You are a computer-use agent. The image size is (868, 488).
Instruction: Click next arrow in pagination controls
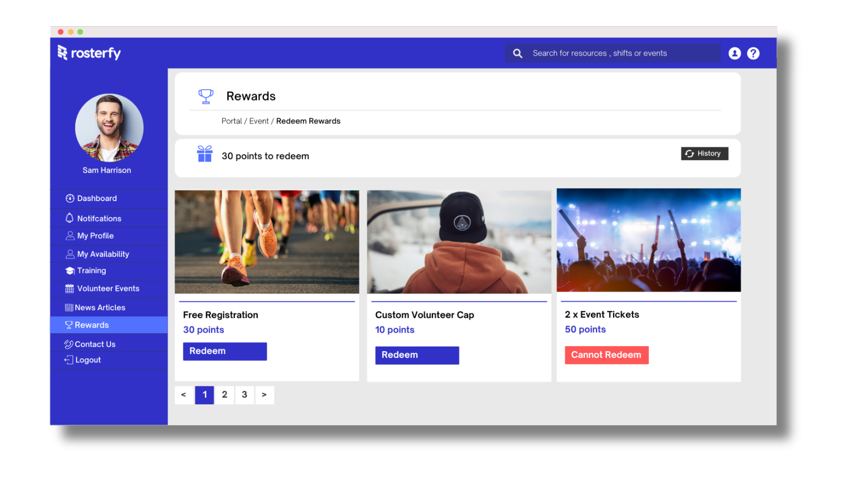264,394
